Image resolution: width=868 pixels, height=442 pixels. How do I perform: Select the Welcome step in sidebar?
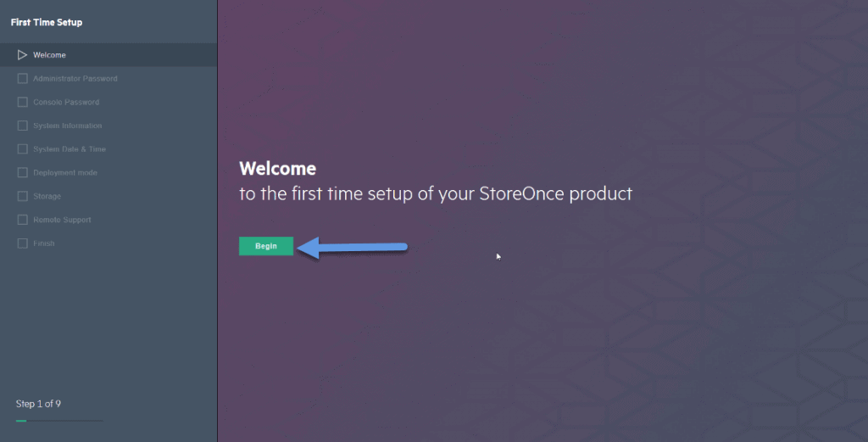(108, 55)
